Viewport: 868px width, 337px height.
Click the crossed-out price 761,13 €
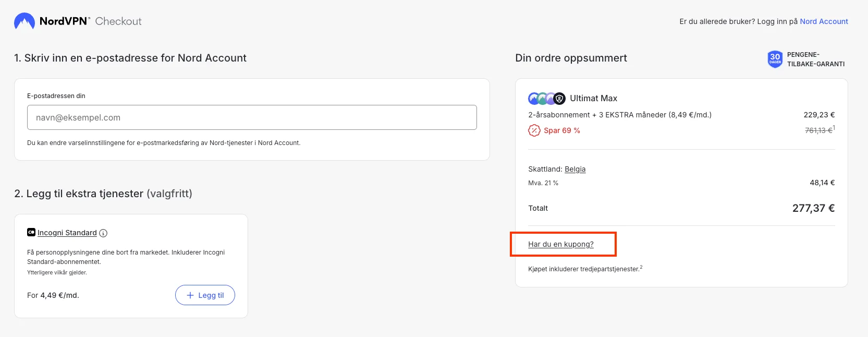(x=818, y=130)
